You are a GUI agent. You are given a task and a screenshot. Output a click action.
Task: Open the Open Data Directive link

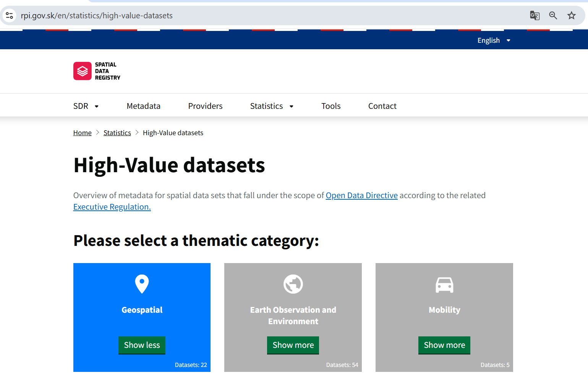click(361, 195)
